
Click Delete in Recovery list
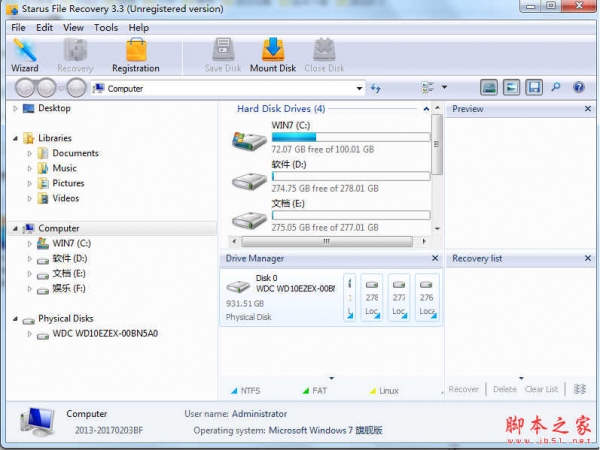(x=505, y=389)
